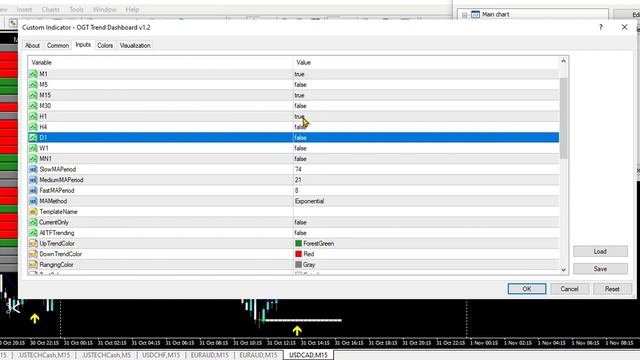Click the M5 boolean variable icon

pos(33,84)
